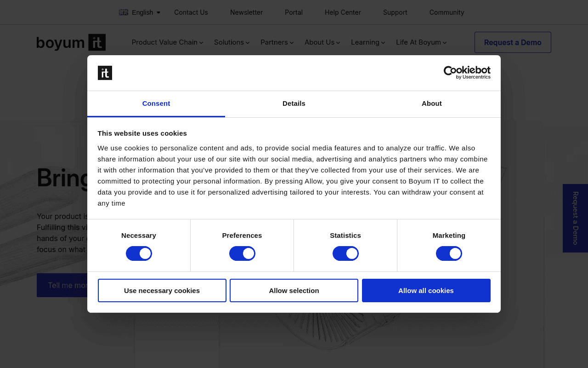The image size is (588, 368).
Task: Expand the Life At Boyum menu
Action: 421,42
